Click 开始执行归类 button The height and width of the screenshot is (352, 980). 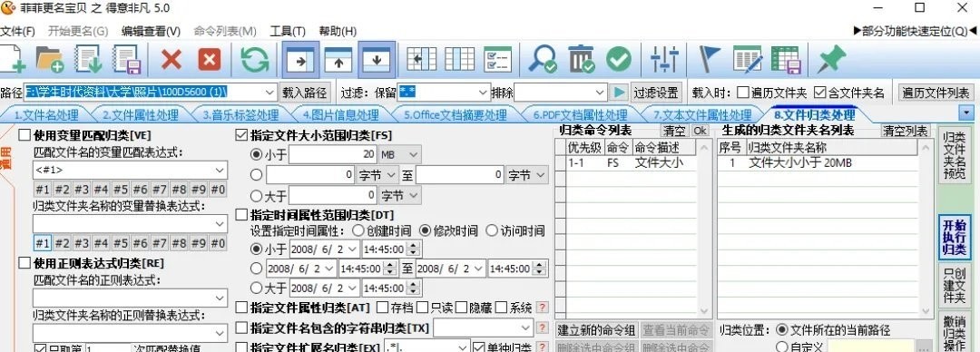pos(955,237)
